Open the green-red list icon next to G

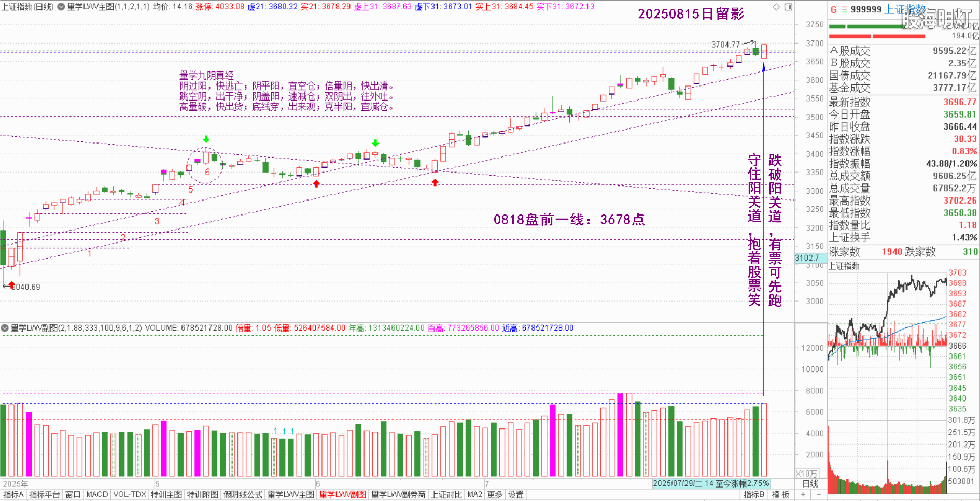click(x=844, y=9)
